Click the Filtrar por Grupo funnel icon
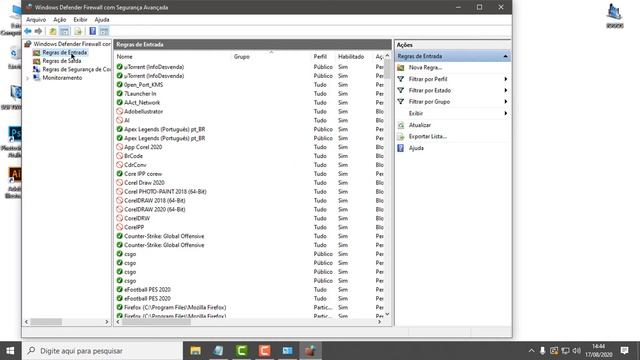This screenshot has width=640, height=360. pos(401,102)
